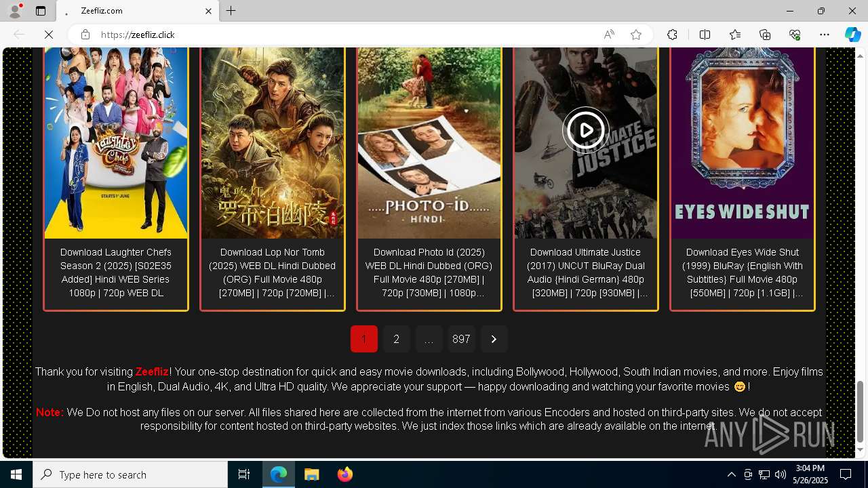Open Microsoft Edge on taskbar
The width and height of the screenshot is (868, 488).
point(279,474)
